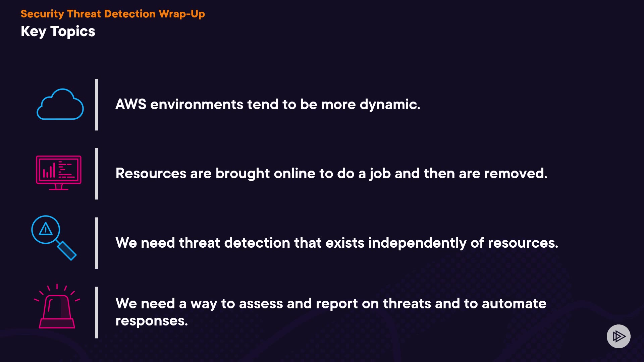Click the 'AWS environments tend to be more dynamic' text

268,105
